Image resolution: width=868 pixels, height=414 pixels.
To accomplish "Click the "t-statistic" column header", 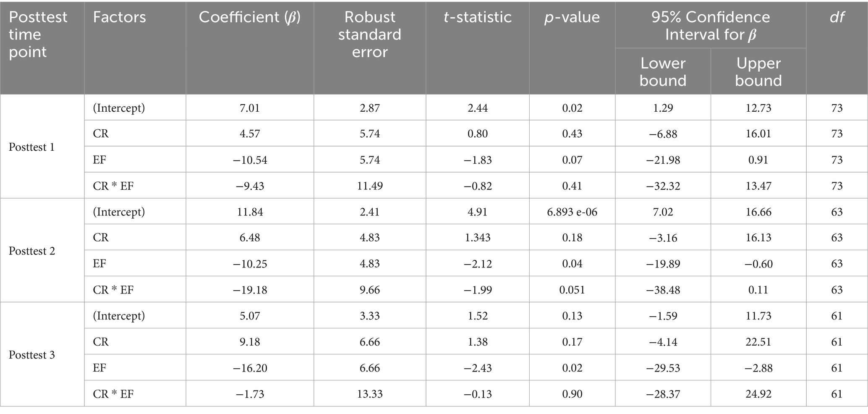I will point(477,17).
